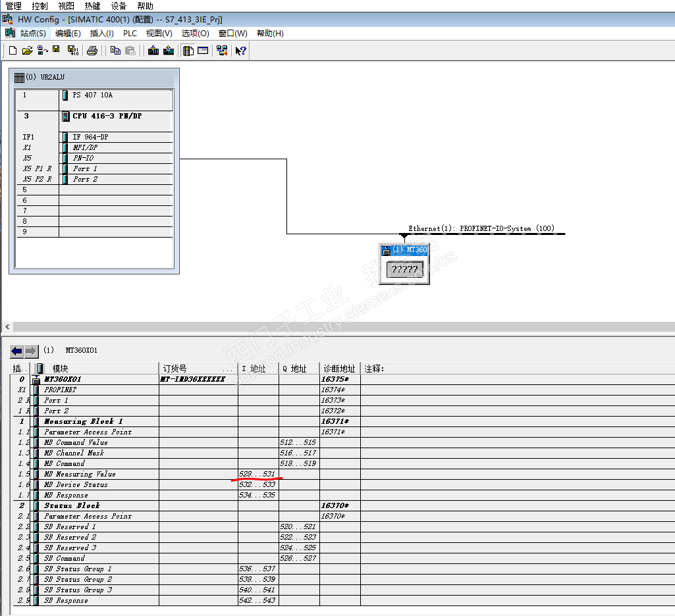Screen dimensions: 675x616
Task: Select the MB Command Value row
Action: (x=342, y=442)
